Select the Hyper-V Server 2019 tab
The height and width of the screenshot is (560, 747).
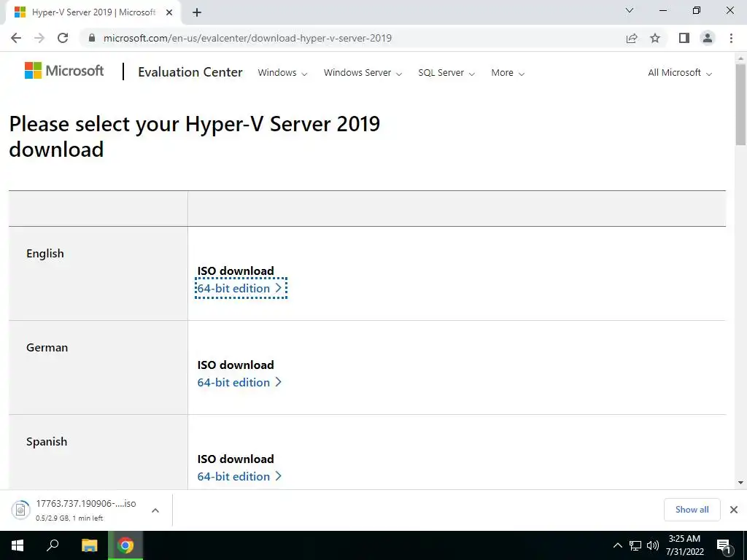pos(93,12)
